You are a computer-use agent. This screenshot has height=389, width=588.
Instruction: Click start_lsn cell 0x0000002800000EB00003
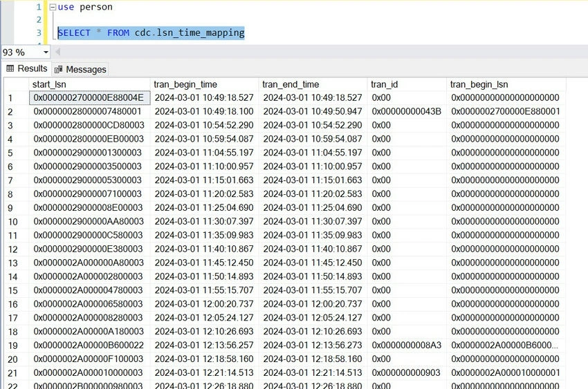(x=90, y=140)
